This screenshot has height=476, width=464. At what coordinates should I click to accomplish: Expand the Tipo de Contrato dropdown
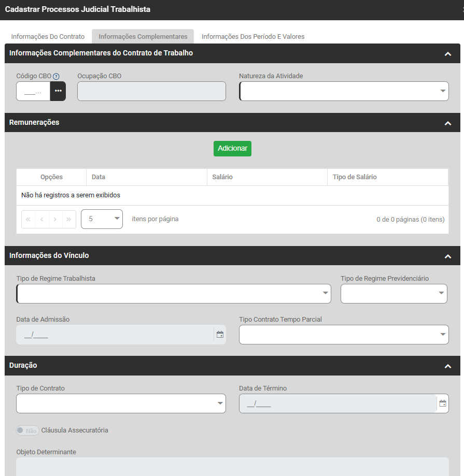tap(121, 403)
